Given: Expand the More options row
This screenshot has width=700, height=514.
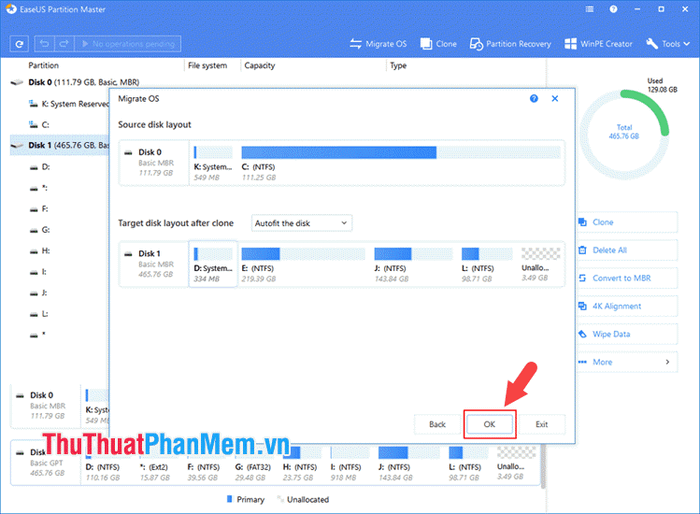Looking at the screenshot, I should pos(627,362).
